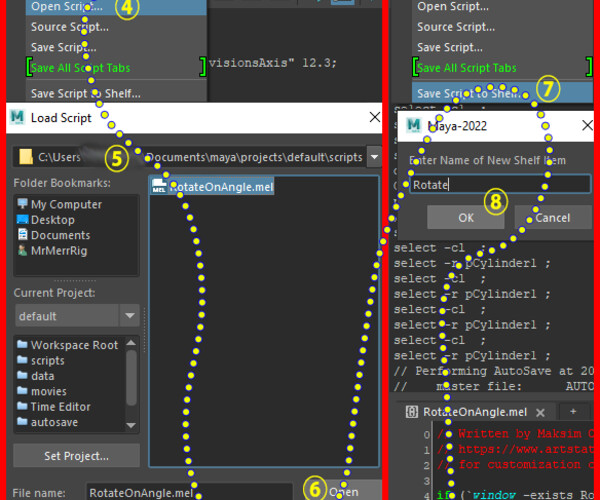Add new script tab with plus button

click(x=573, y=412)
